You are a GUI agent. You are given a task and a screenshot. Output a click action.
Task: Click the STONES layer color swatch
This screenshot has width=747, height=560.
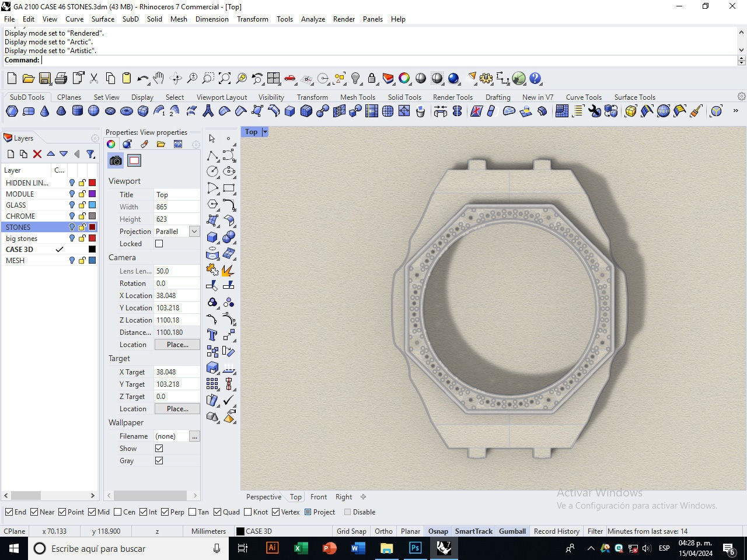pyautogui.click(x=92, y=228)
